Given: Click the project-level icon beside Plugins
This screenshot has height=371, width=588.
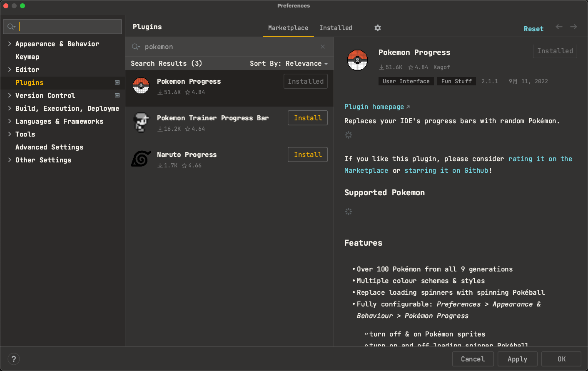Looking at the screenshot, I should point(117,82).
